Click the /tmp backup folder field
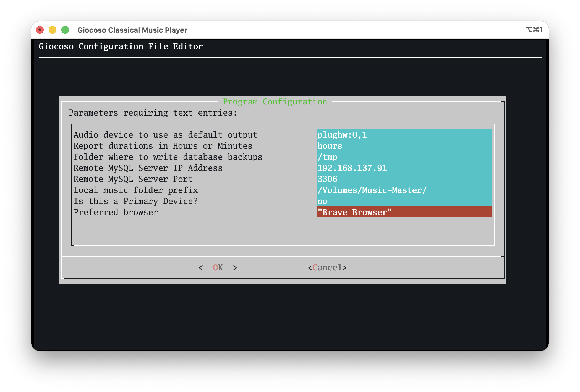580x392 pixels. 404,157
